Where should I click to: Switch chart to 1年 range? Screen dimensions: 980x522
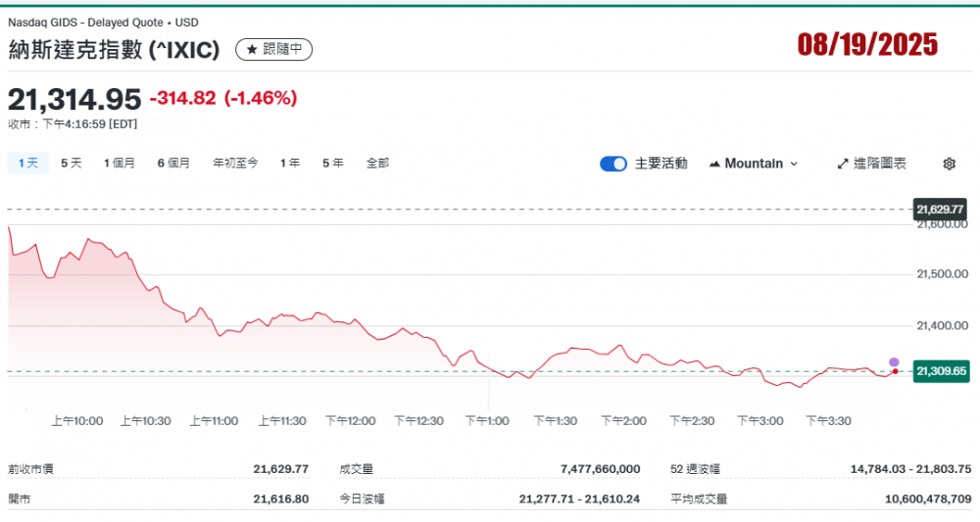(290, 164)
